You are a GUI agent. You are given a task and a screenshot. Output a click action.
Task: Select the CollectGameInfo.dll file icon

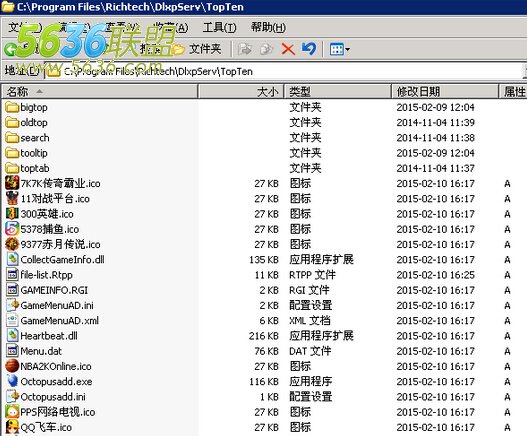point(12,260)
